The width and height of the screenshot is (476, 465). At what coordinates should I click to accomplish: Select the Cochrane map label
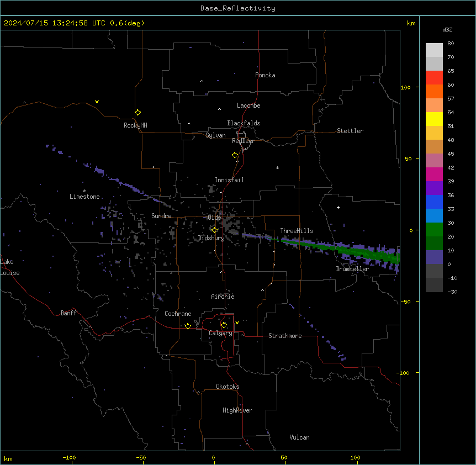(178, 314)
